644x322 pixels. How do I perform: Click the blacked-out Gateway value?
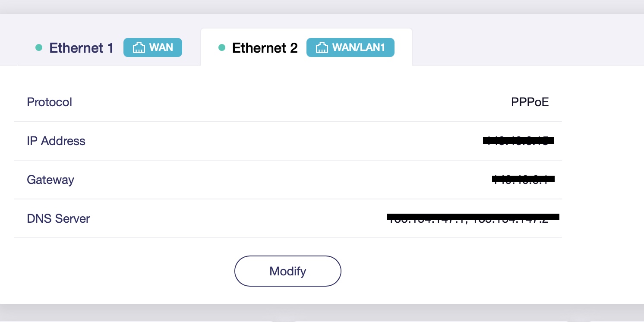click(523, 179)
